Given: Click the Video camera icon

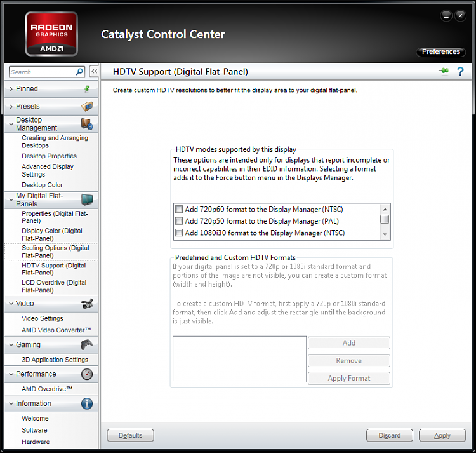Looking at the screenshot, I should pyautogui.click(x=87, y=304).
